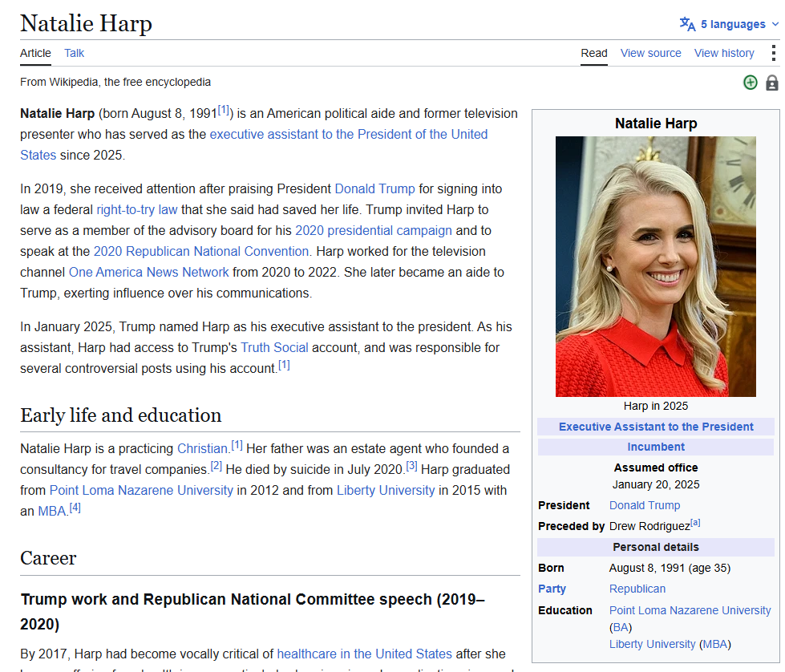
Task: Open the Republican link in infobox
Action: point(637,589)
